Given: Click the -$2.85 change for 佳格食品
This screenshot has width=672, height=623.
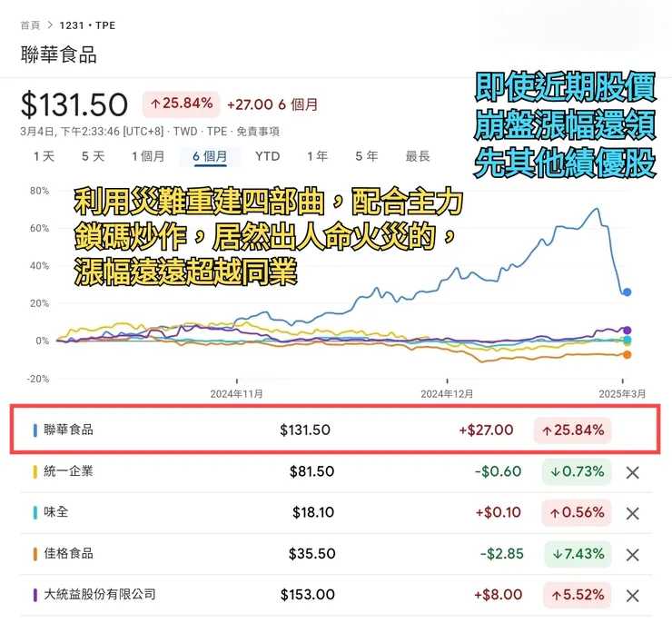Looking at the screenshot, I should (502, 554).
